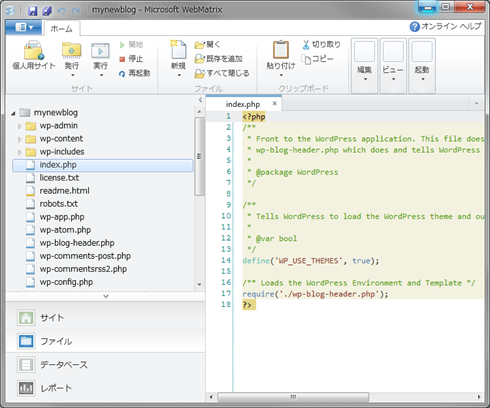The width and height of the screenshot is (490, 408).
Task: Click editor horizontal scrollbar left arrow
Action: 211,397
